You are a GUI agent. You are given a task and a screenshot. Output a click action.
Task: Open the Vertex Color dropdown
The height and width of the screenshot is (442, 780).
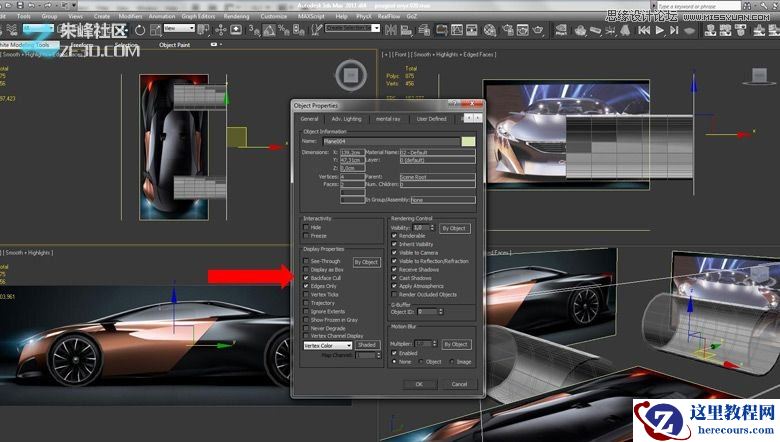tap(328, 345)
